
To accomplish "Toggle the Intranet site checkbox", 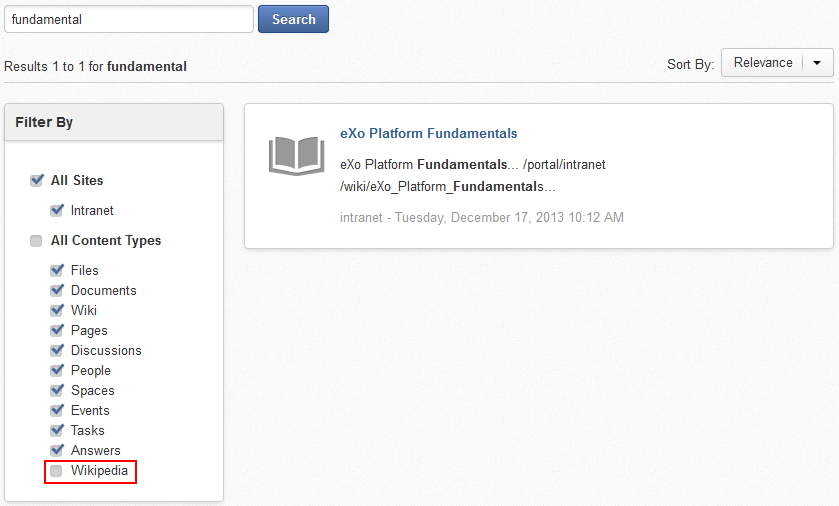I will [57, 210].
